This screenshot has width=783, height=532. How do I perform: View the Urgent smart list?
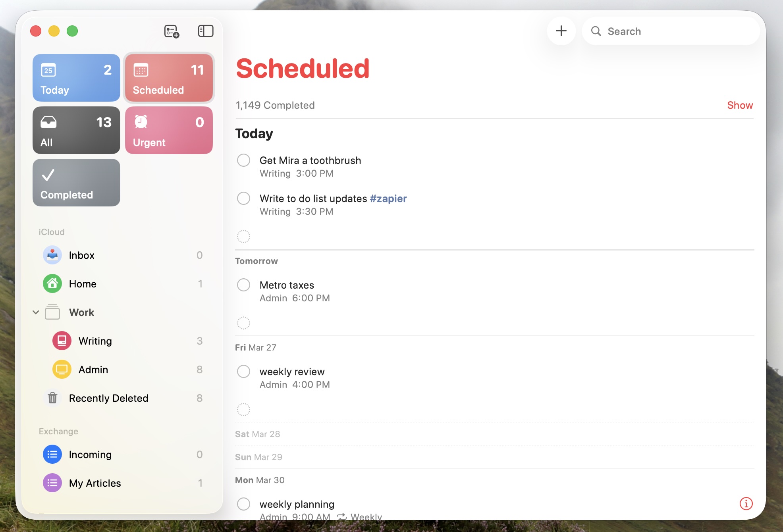[168, 130]
